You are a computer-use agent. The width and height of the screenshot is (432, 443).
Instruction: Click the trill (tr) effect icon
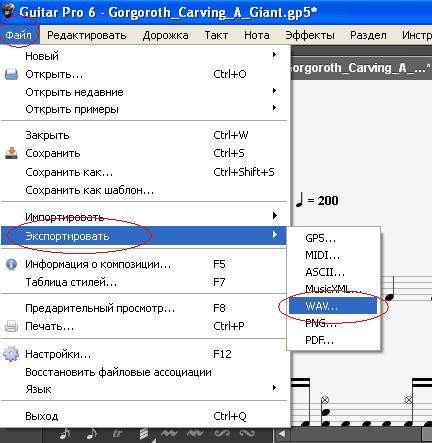tap(117, 434)
